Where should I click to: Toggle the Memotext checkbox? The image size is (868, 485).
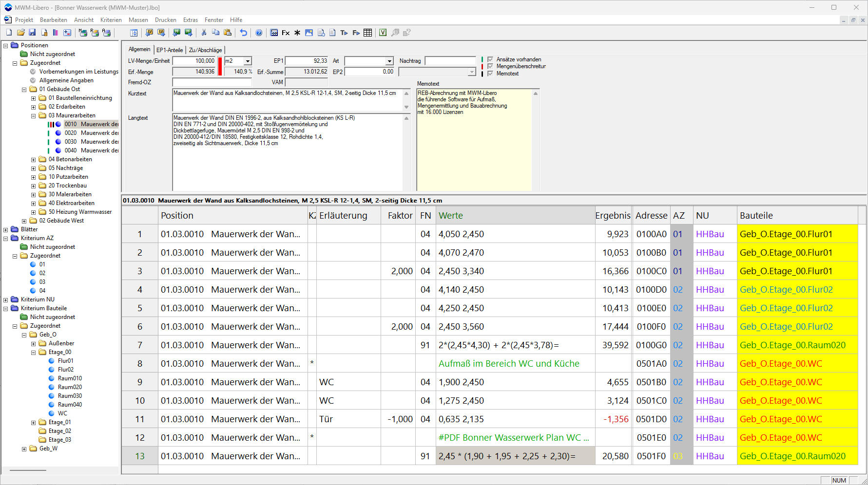point(490,74)
